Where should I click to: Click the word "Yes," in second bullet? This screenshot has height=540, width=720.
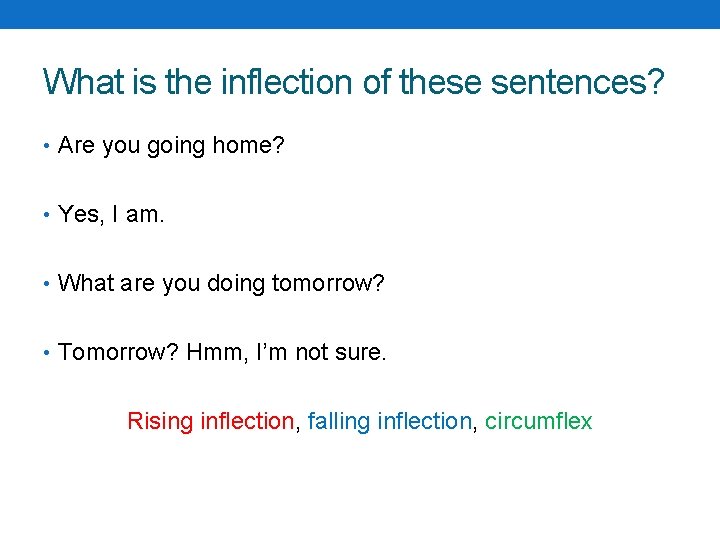click(x=78, y=214)
